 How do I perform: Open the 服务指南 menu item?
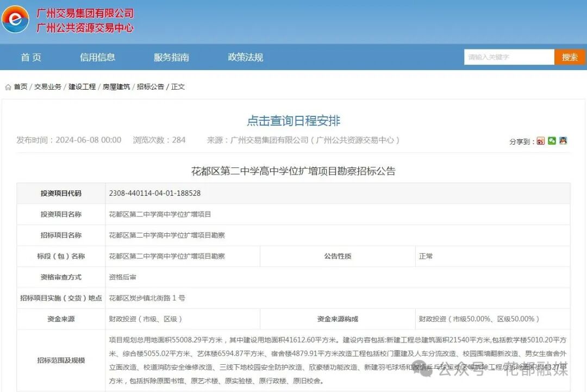point(171,57)
